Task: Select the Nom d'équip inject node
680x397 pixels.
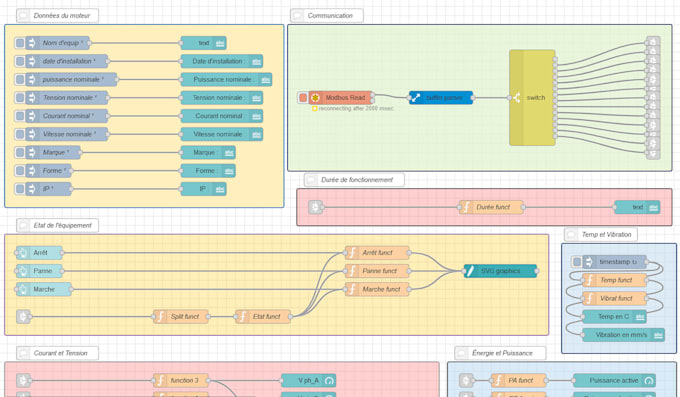Action: (57, 43)
